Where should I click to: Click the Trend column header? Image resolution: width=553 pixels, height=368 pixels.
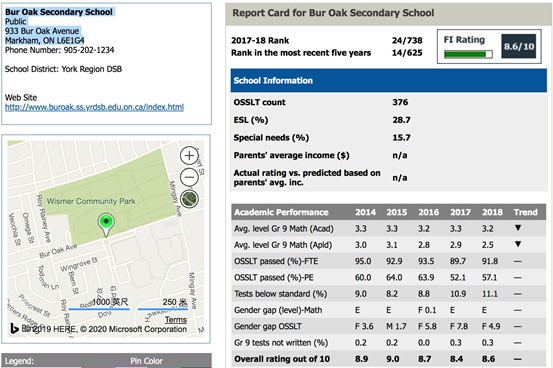coord(525,212)
